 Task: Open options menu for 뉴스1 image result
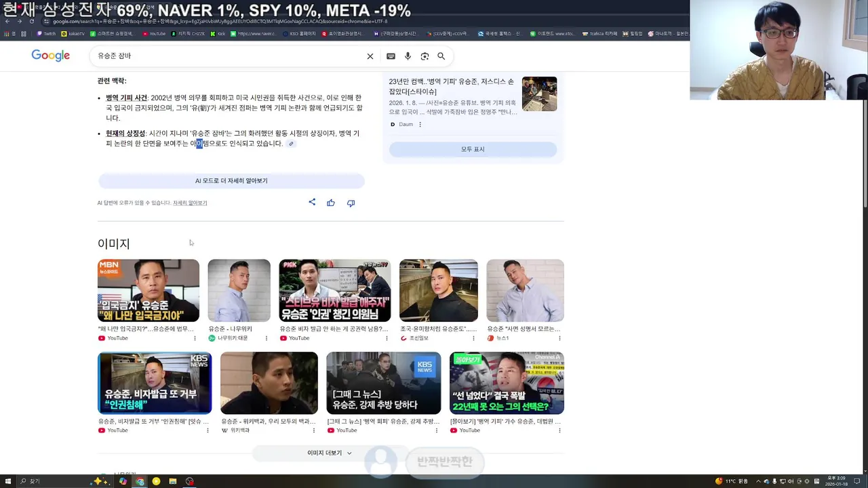click(x=559, y=338)
